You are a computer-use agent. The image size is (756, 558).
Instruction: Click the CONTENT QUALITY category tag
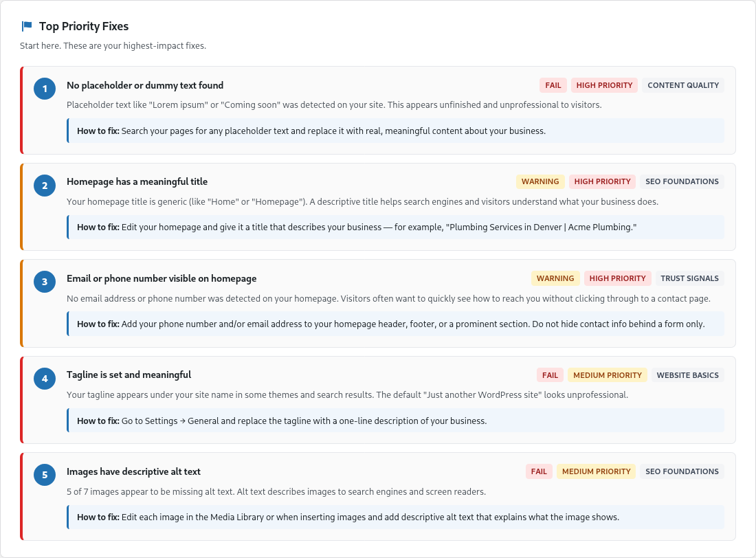[683, 85]
